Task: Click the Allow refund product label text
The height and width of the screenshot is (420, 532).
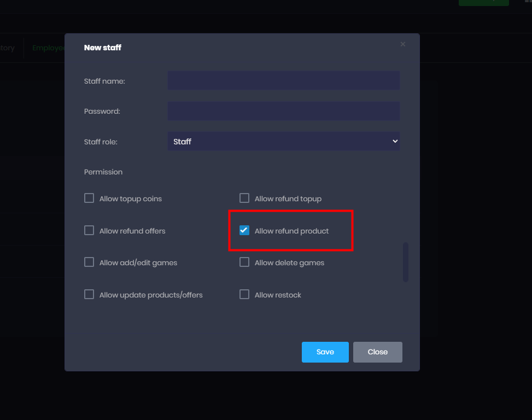Action: [292, 231]
